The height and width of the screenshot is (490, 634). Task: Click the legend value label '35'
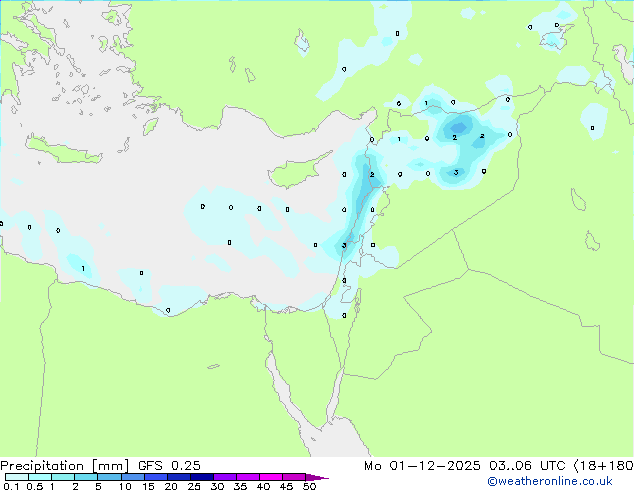pyautogui.click(x=240, y=486)
